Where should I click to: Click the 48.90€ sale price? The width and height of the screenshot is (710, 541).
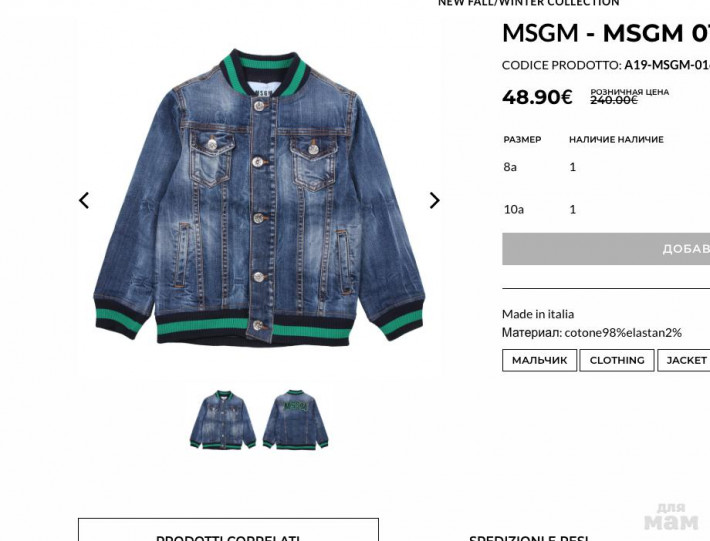[x=537, y=97]
